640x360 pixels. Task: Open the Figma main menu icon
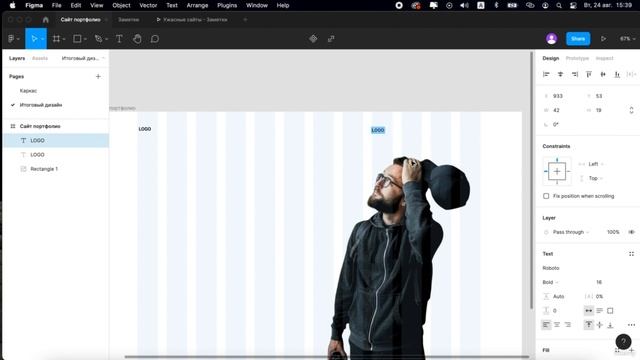click(x=11, y=39)
